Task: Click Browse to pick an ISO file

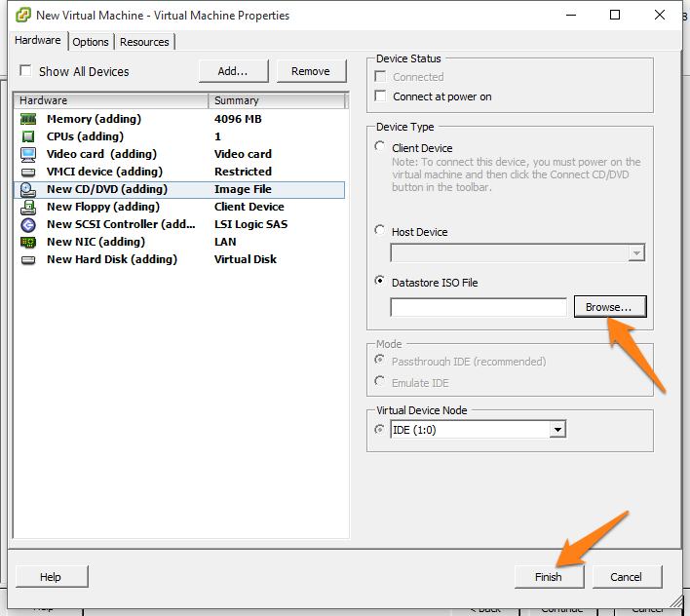Action: (x=609, y=307)
